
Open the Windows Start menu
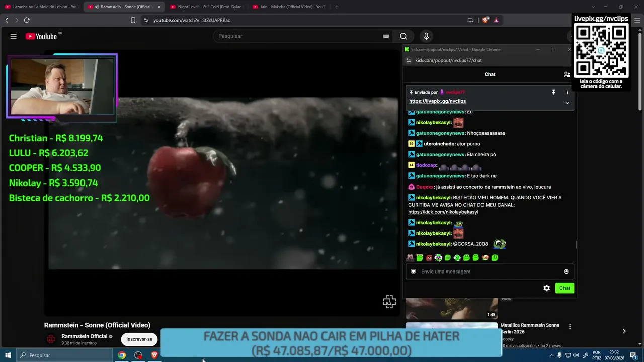click(x=8, y=355)
